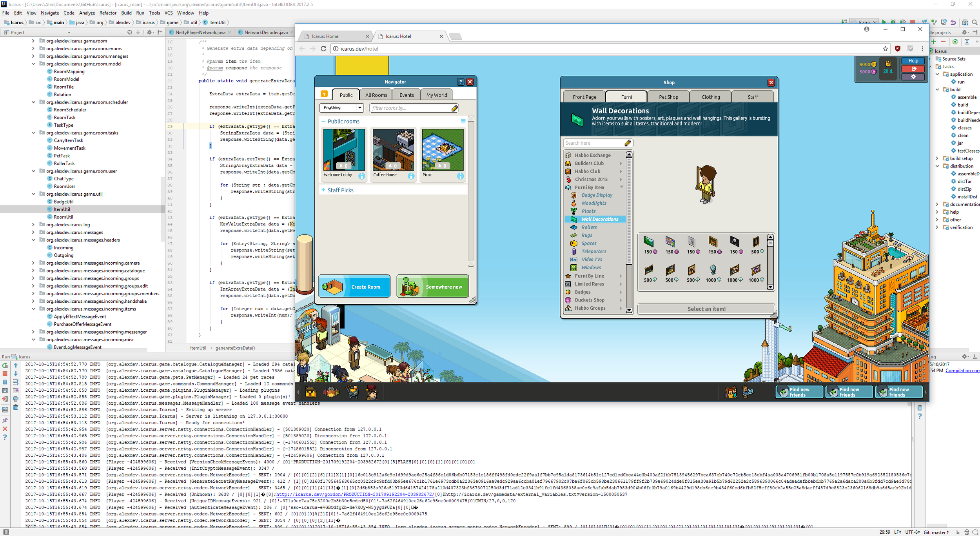The width and height of the screenshot is (980, 536).
Task: Collapse the org.alexdev.icarus.game.room.model package
Action: (33, 64)
